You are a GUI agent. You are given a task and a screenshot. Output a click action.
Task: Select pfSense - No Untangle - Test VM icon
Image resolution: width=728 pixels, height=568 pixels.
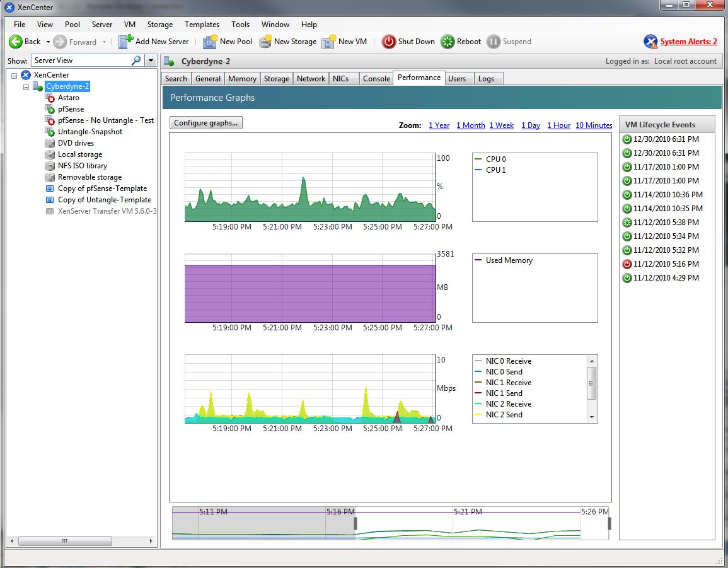pyautogui.click(x=50, y=120)
